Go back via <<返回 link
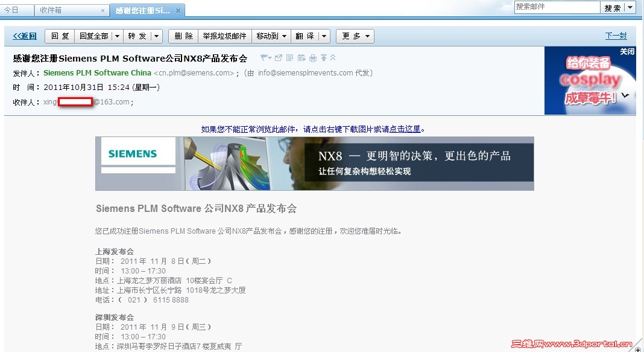This screenshot has height=352, width=644. (25, 36)
